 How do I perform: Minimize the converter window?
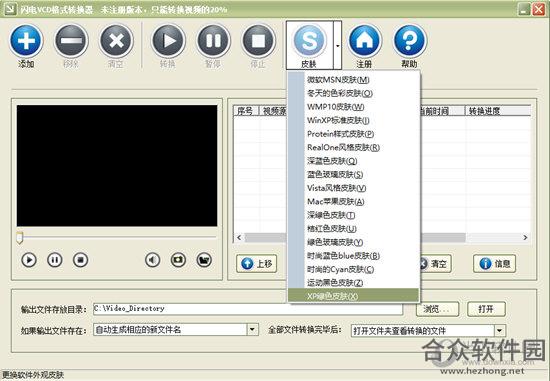524,9
